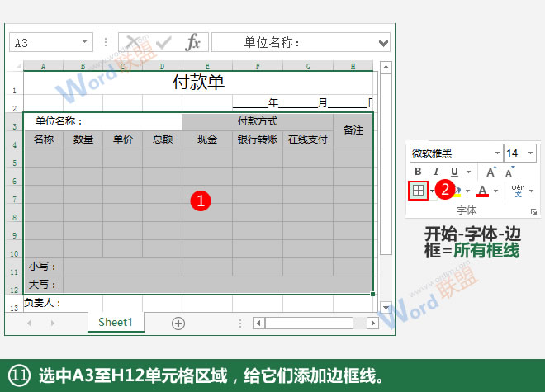Click the decrease font size icon
This screenshot has height=392, width=545.
click(x=511, y=172)
